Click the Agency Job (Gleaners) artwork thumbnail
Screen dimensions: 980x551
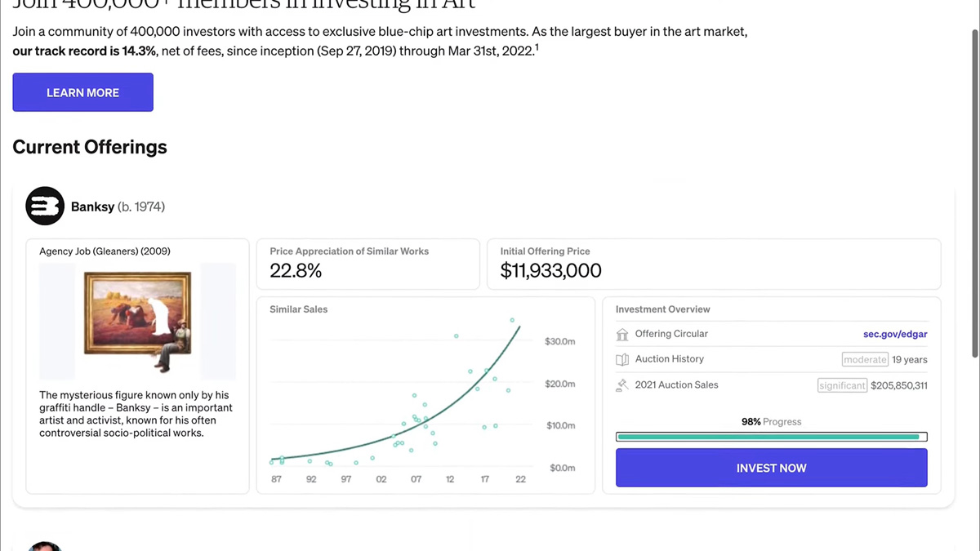click(137, 321)
